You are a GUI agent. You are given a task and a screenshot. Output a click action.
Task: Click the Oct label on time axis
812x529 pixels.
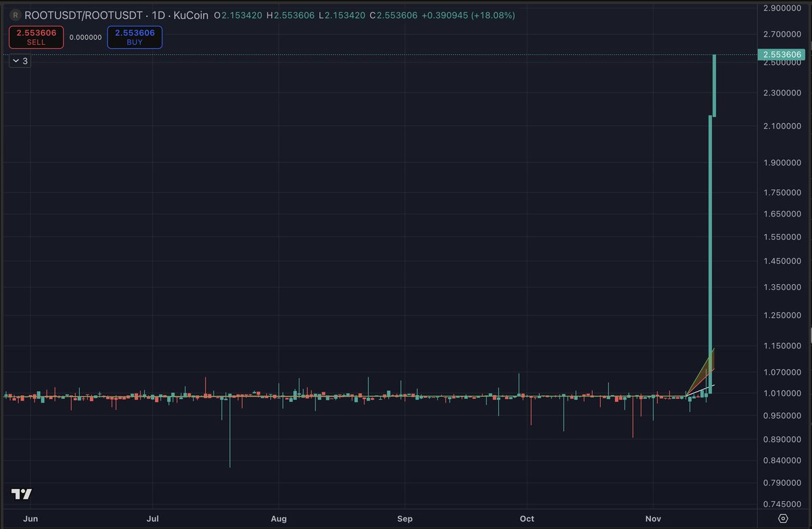(x=526, y=519)
